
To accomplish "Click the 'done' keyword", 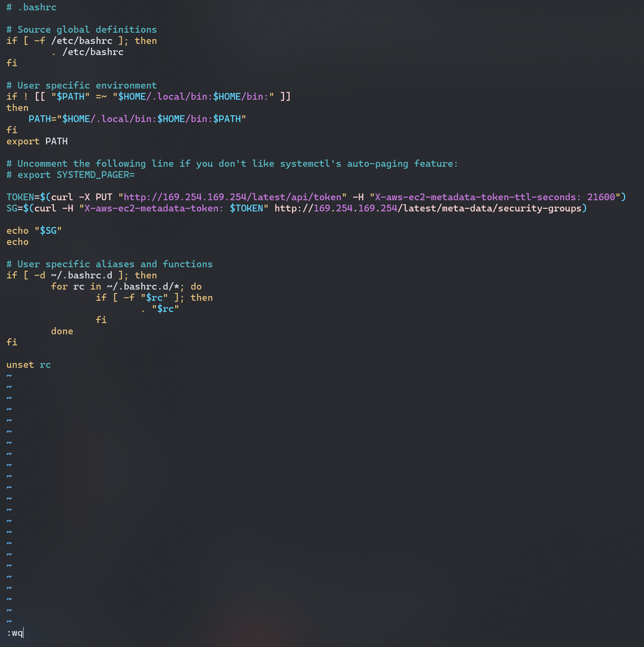I will [62, 331].
